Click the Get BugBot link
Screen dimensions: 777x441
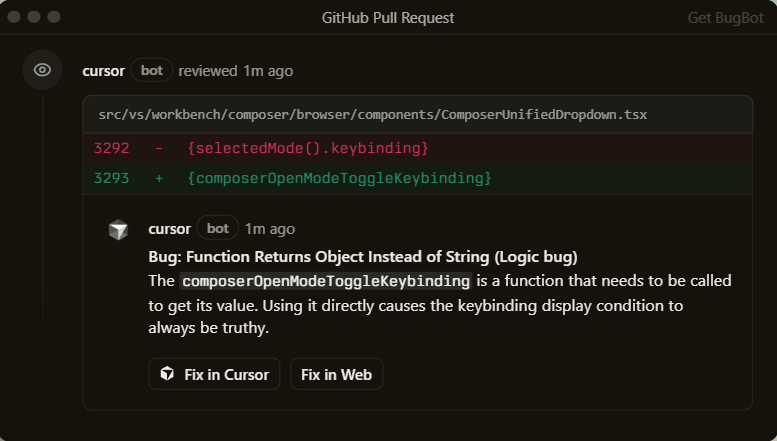pyautogui.click(x=724, y=18)
